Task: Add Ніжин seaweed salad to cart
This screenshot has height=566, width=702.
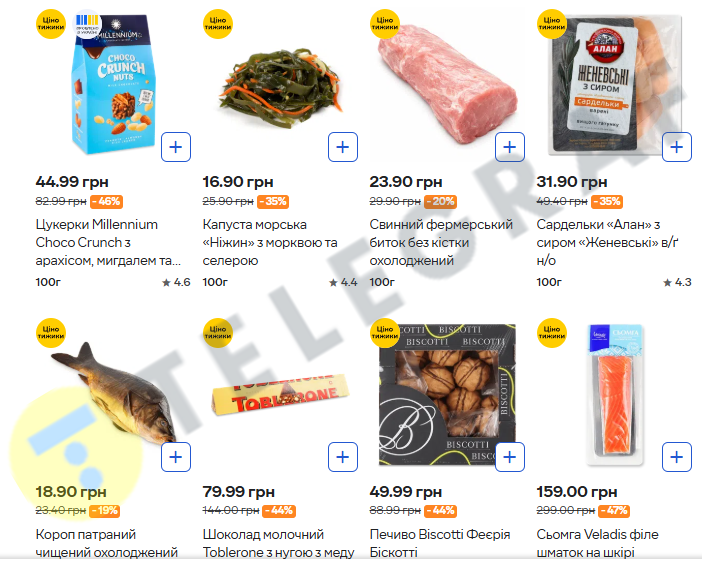Action: [342, 147]
